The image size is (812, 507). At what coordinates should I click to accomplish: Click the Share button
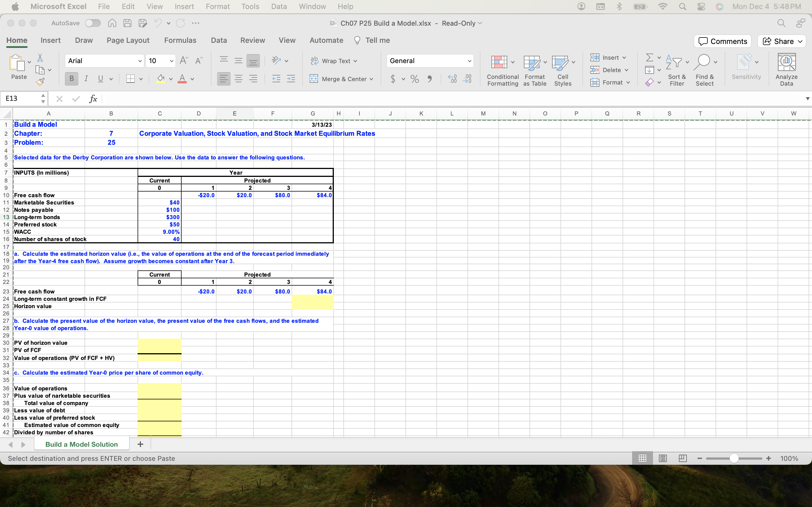click(781, 41)
